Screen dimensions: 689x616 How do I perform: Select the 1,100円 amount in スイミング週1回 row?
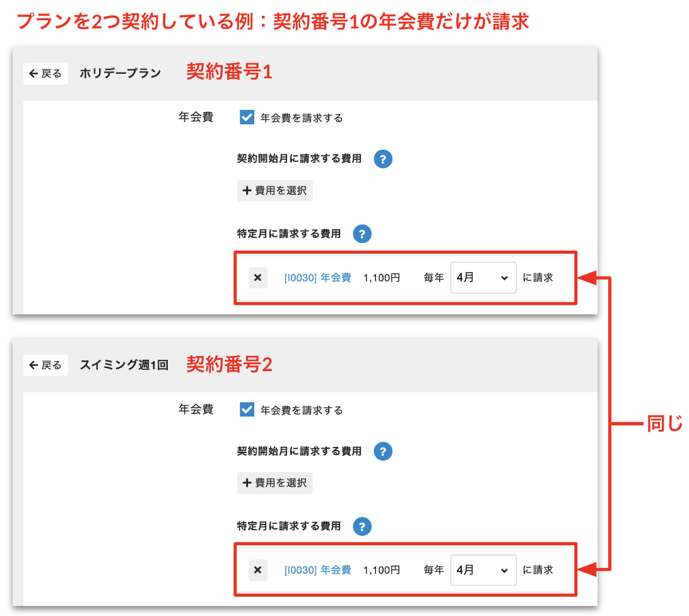[x=382, y=570]
